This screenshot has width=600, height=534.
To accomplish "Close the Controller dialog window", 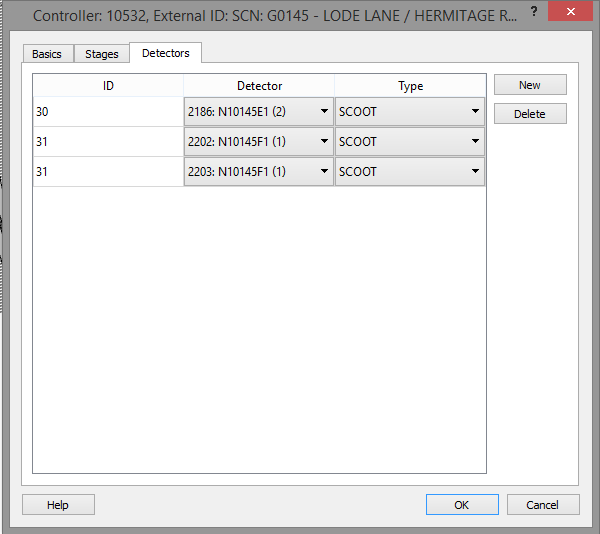I will click(x=571, y=11).
